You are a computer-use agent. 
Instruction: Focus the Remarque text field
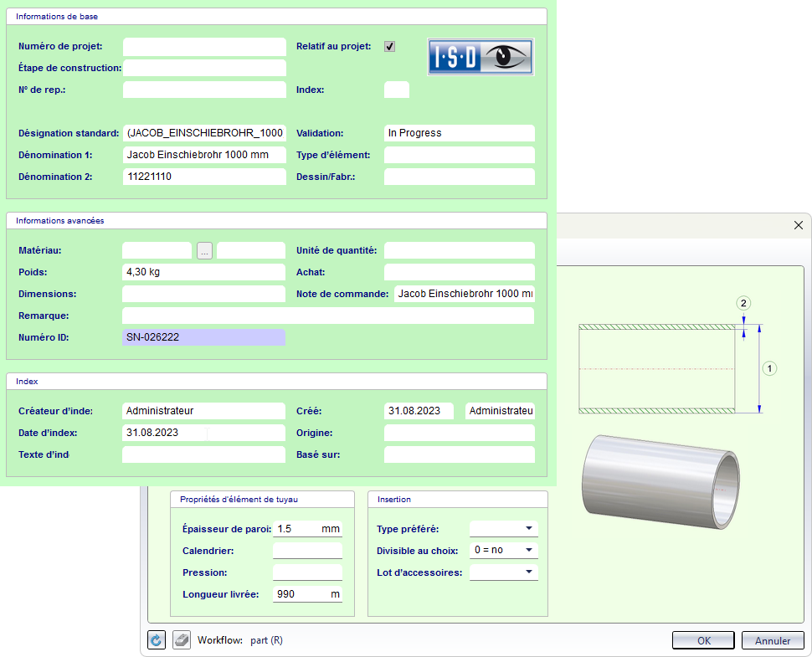[x=327, y=316]
